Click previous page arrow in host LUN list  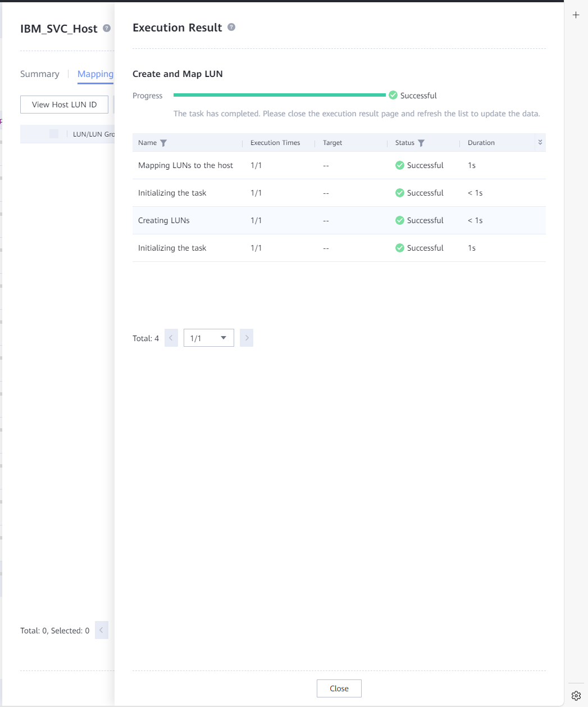[102, 630]
